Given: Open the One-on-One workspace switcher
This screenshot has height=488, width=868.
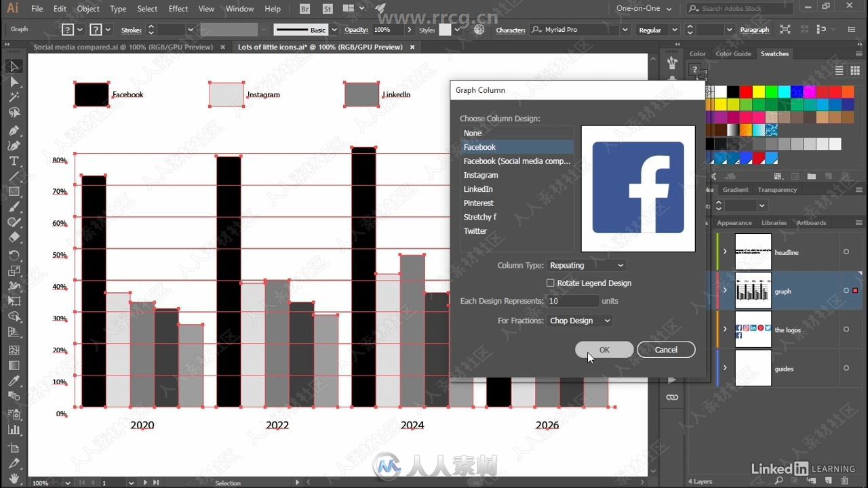Looking at the screenshot, I should tap(644, 9).
